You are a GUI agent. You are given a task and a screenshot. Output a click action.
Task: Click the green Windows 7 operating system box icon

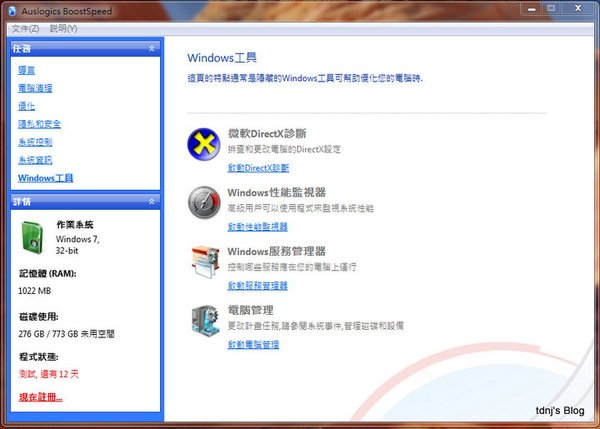(33, 237)
